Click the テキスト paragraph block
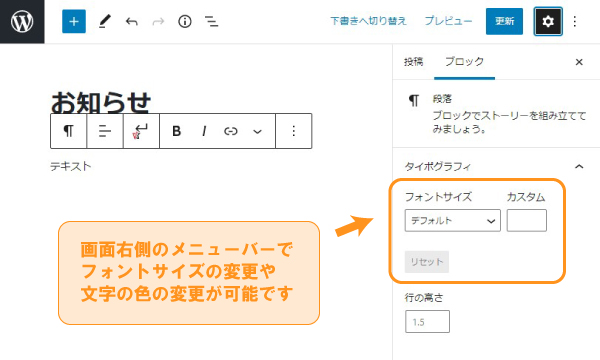The height and width of the screenshot is (360, 600). point(71,166)
